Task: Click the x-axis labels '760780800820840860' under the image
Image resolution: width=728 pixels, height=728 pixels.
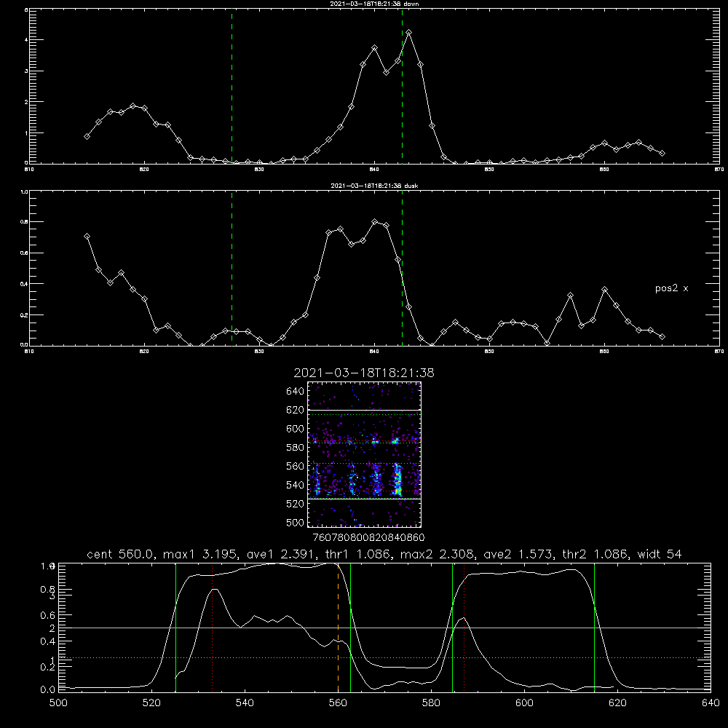Action: 368,538
